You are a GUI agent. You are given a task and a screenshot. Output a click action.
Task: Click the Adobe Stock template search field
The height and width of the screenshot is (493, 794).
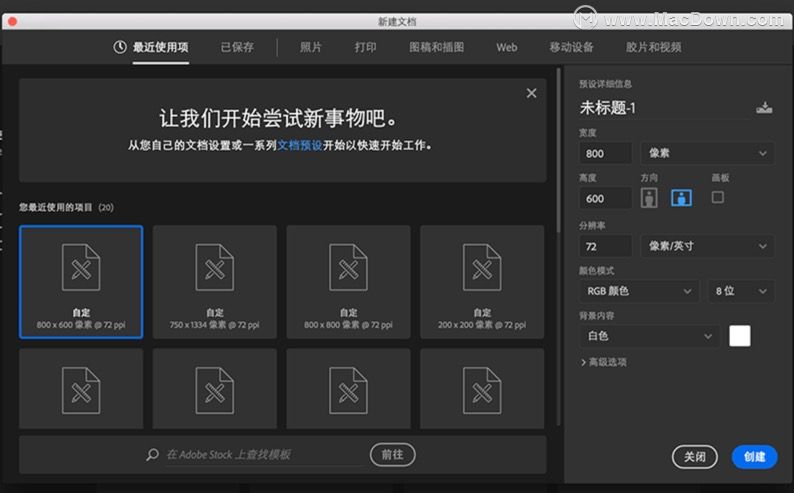coord(265,455)
